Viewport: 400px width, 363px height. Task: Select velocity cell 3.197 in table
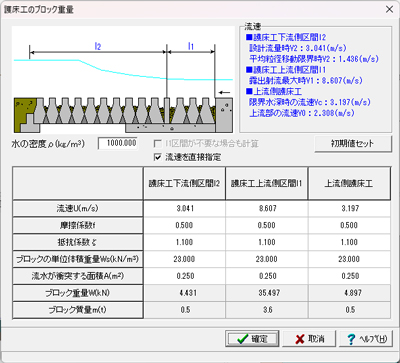349,208
